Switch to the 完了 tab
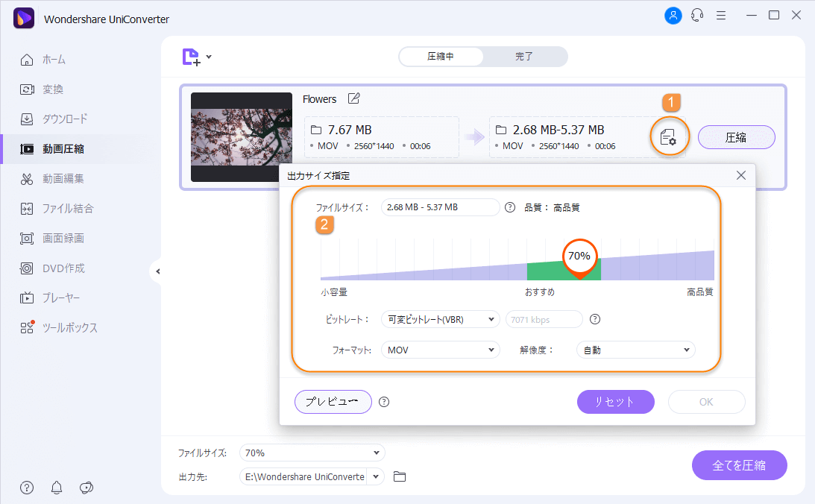815x504 pixels. pos(524,56)
